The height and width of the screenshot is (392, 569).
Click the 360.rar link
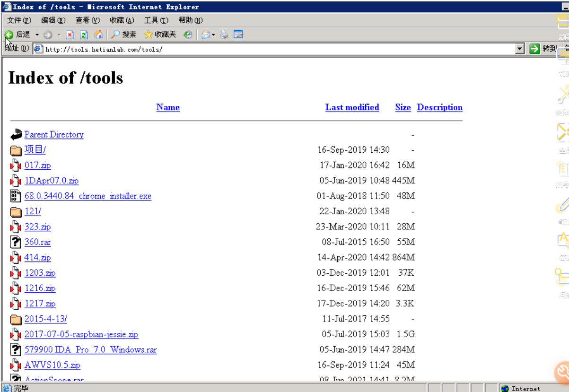tap(38, 242)
